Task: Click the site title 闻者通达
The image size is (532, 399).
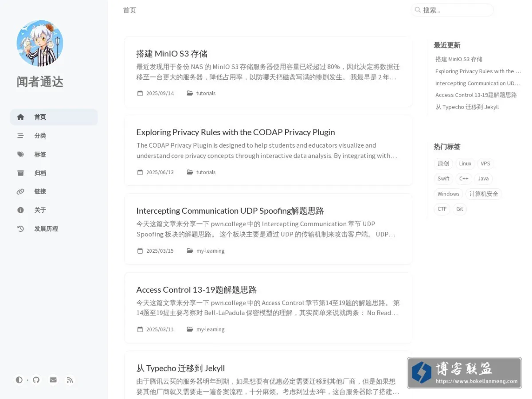Action: [x=40, y=82]
